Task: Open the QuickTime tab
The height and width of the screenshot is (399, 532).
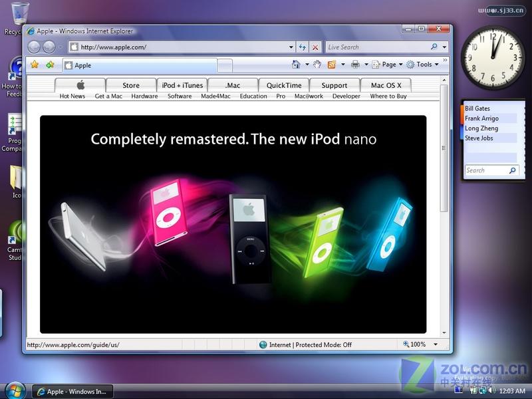Action: pos(284,85)
